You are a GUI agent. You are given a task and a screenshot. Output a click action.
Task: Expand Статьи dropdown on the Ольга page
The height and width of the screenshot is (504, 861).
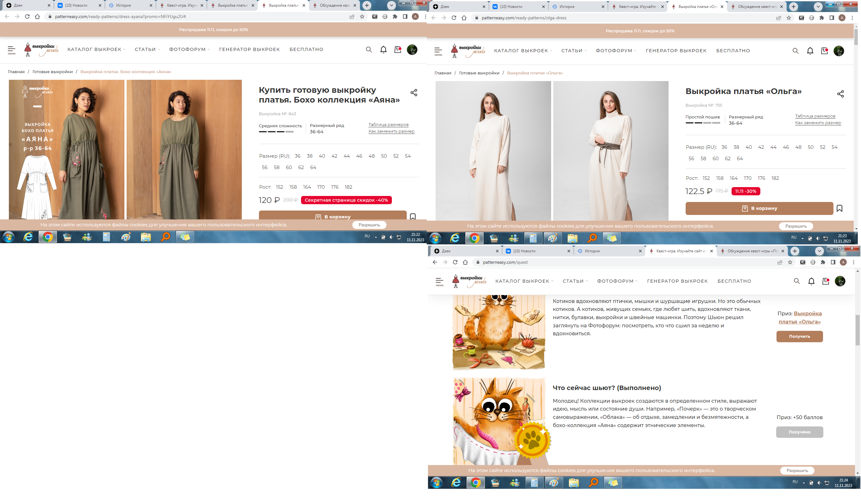click(x=574, y=51)
